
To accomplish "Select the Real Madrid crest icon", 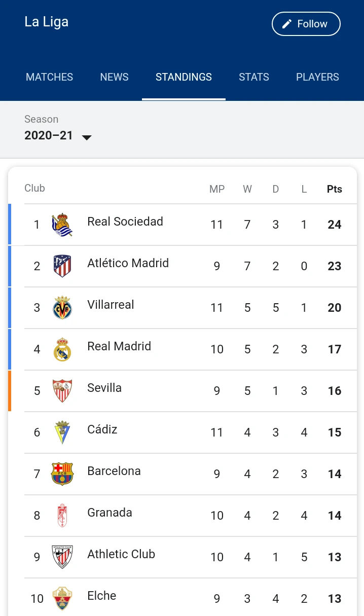I will point(62,349).
